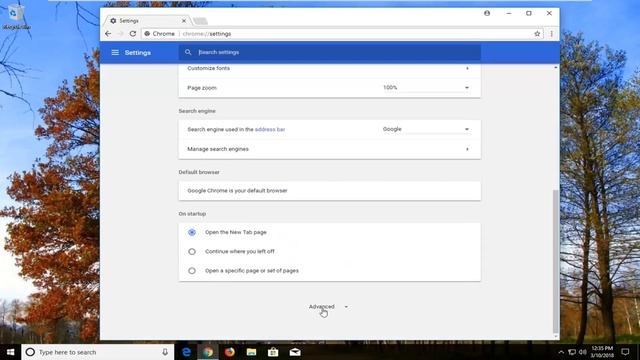Reload the settings page
The width and height of the screenshot is (640, 360).
tap(133, 34)
